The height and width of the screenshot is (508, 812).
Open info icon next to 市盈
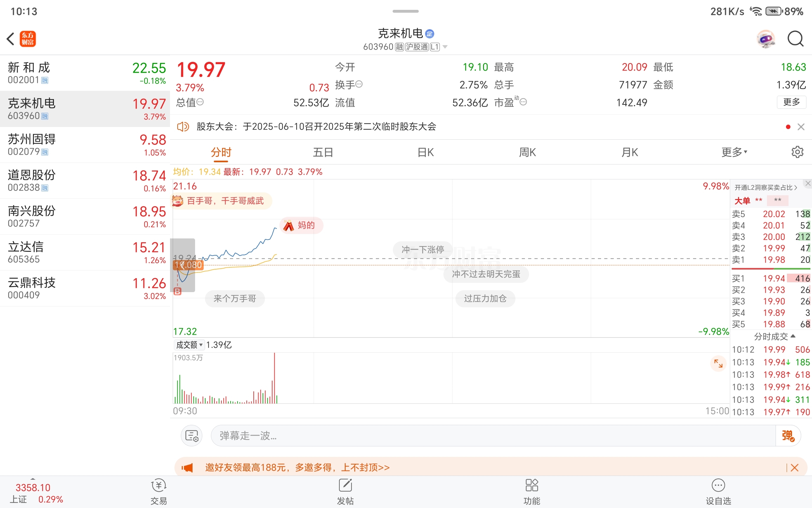click(523, 102)
